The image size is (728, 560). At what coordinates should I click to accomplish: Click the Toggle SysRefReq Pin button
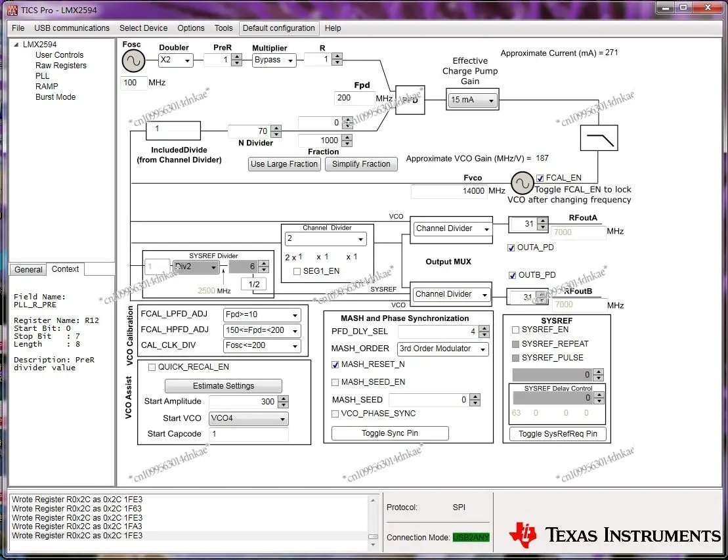(557, 434)
